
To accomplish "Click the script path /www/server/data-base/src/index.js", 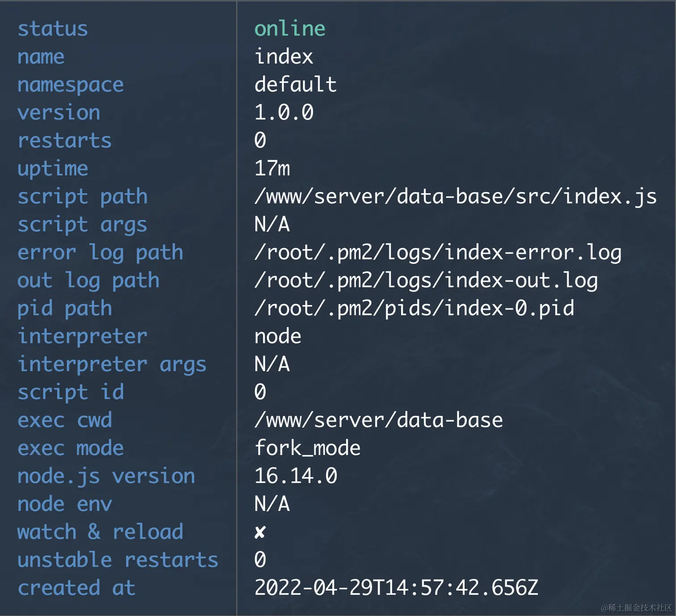I will pyautogui.click(x=455, y=197).
